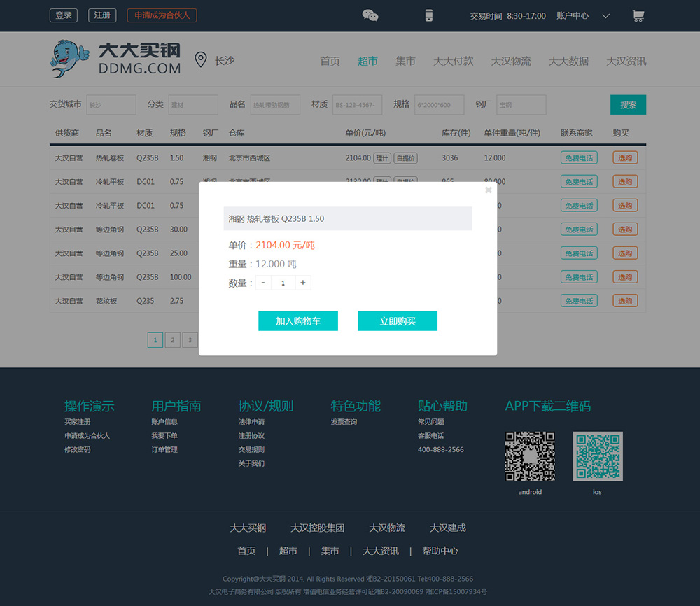This screenshot has width=700, height=606.
Task: Click 立即购买 to buy immediately
Action: (x=398, y=321)
